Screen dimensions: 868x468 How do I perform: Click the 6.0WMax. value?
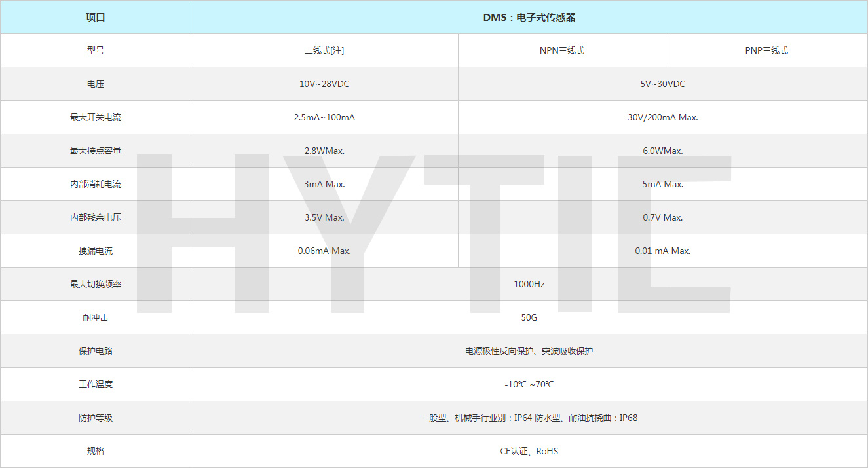click(x=663, y=151)
